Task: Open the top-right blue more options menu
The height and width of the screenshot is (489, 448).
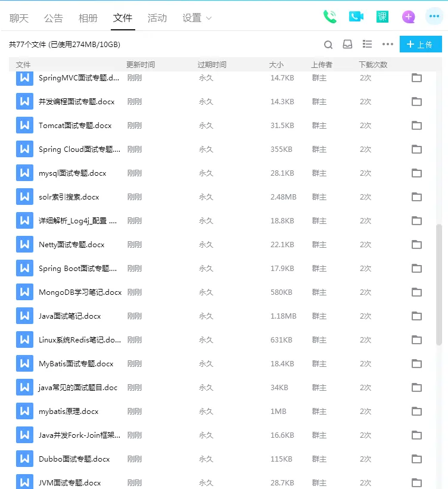Action: [434, 16]
